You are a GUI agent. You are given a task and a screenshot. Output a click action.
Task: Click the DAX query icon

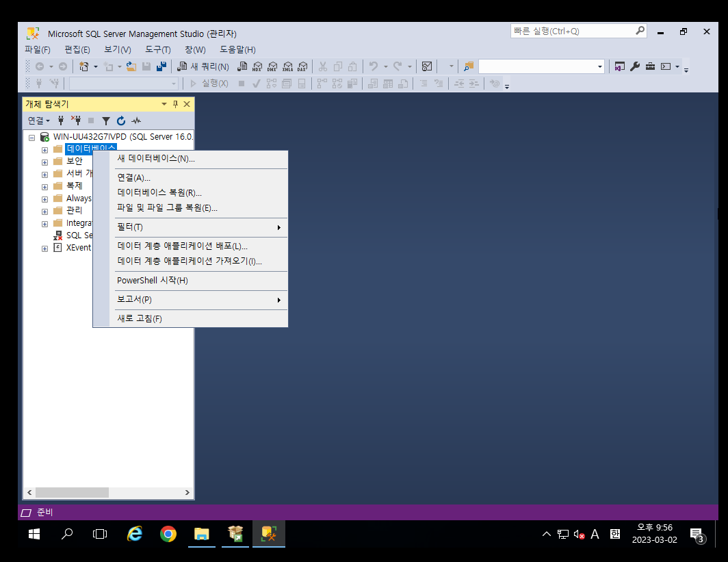pyautogui.click(x=302, y=66)
